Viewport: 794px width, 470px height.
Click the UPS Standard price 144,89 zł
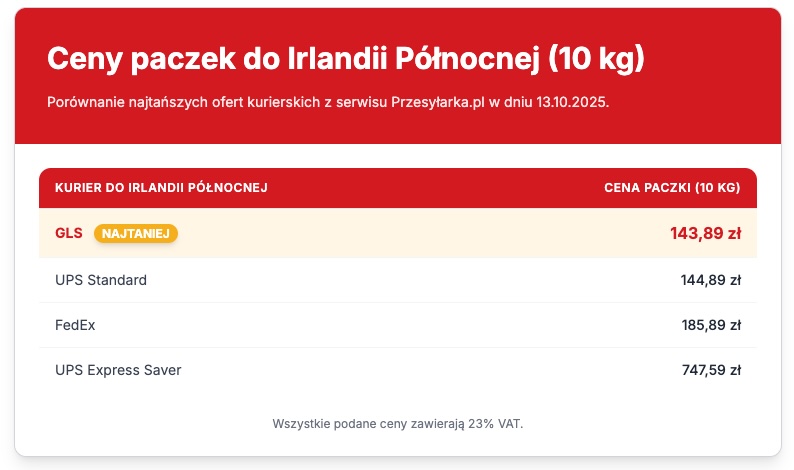click(x=710, y=280)
